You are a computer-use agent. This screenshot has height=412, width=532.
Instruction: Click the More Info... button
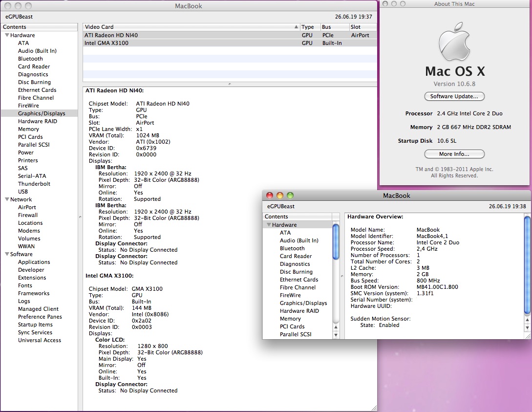coord(454,154)
